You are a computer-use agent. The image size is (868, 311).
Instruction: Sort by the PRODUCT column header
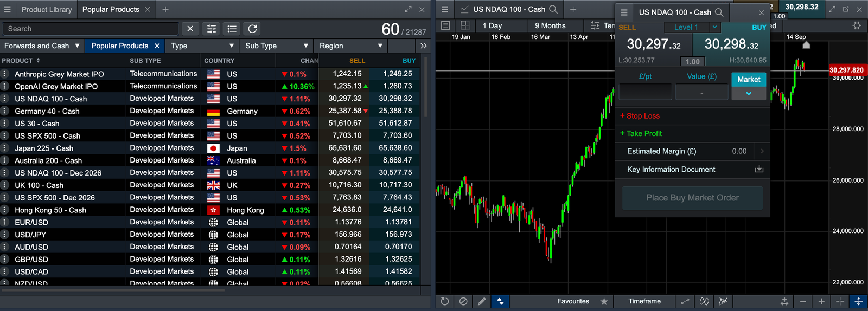(x=21, y=61)
